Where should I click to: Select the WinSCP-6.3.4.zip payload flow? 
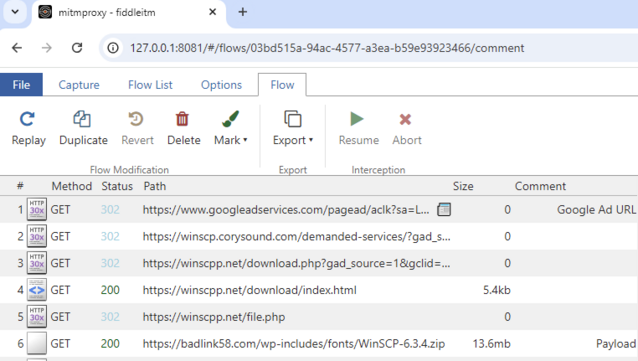tap(319, 343)
